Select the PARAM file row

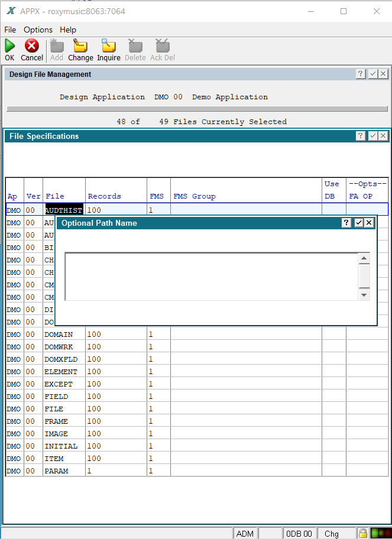pos(197,470)
